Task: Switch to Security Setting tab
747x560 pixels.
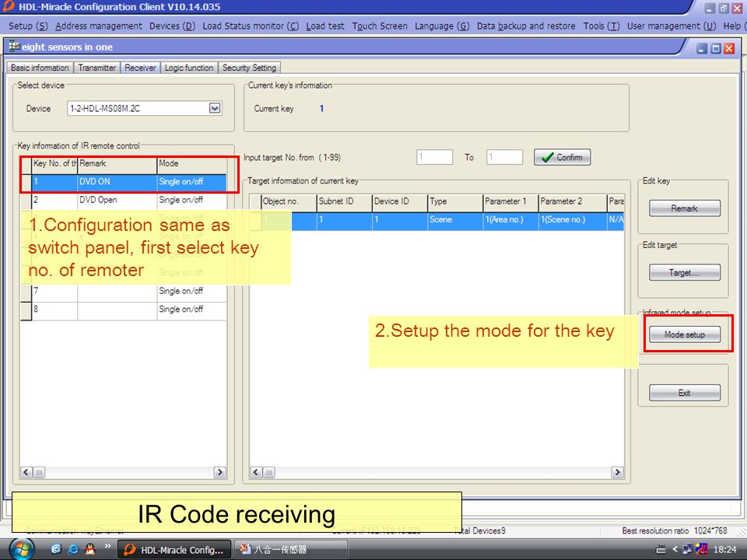Action: (249, 68)
